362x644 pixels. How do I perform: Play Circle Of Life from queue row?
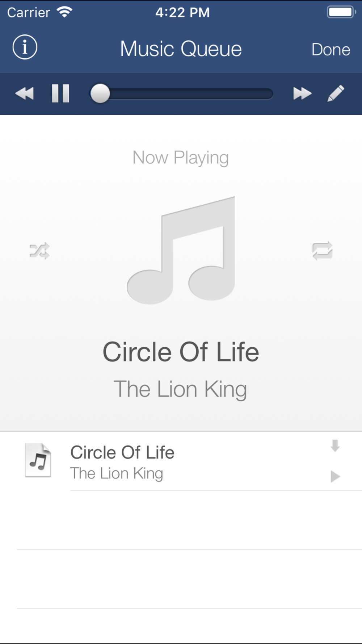click(335, 476)
